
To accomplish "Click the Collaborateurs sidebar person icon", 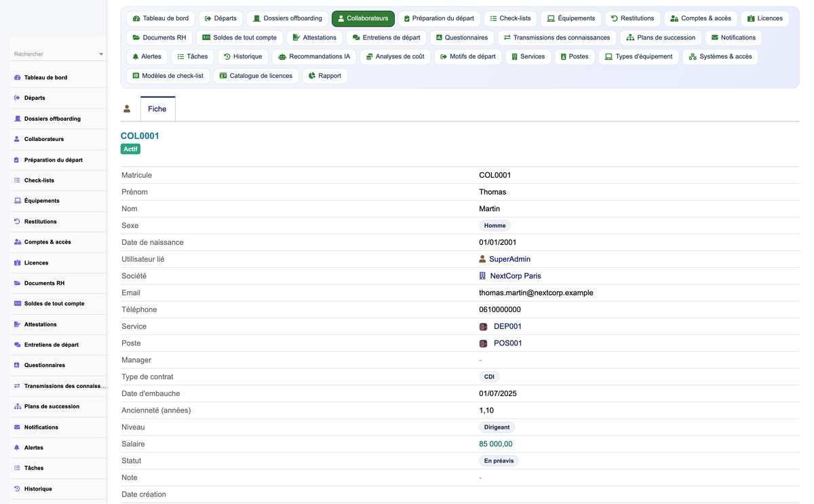I will click(x=17, y=139).
